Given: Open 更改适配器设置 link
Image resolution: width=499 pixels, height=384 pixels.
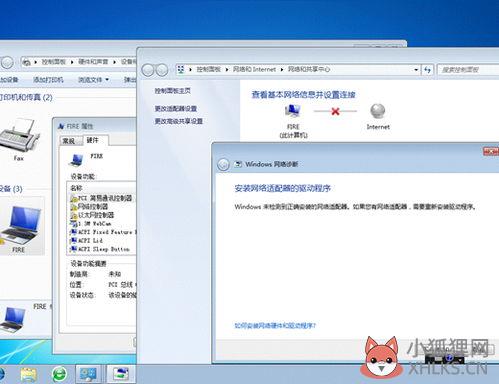Looking at the screenshot, I should (x=176, y=109).
